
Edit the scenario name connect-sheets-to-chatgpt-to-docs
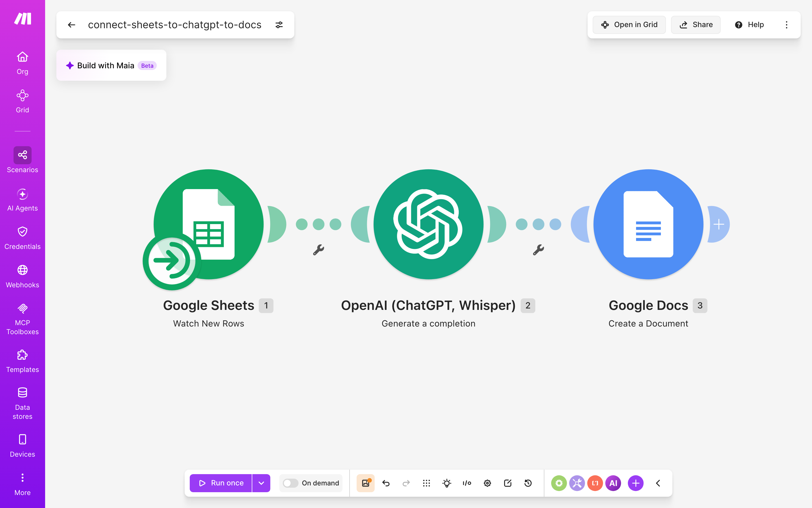click(x=175, y=25)
